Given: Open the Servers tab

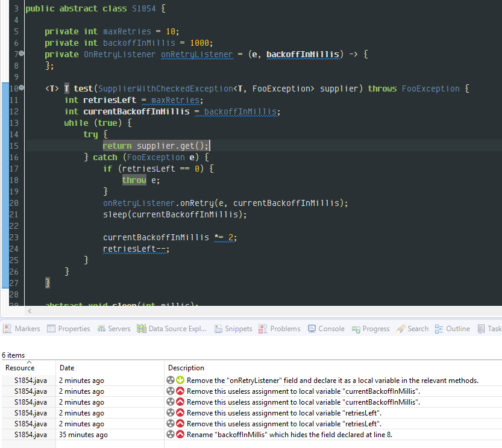Looking at the screenshot, I should 114,329.
